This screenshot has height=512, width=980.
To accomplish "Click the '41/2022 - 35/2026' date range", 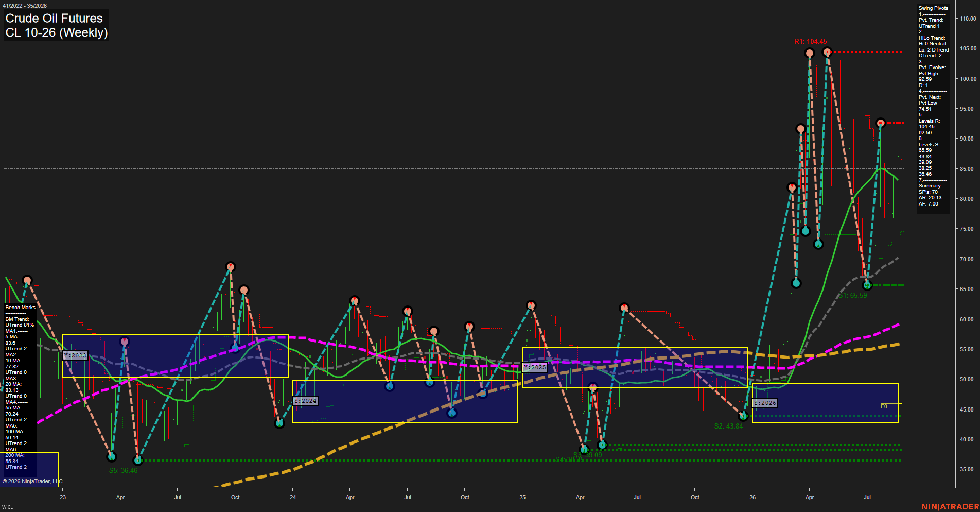I will (25, 6).
